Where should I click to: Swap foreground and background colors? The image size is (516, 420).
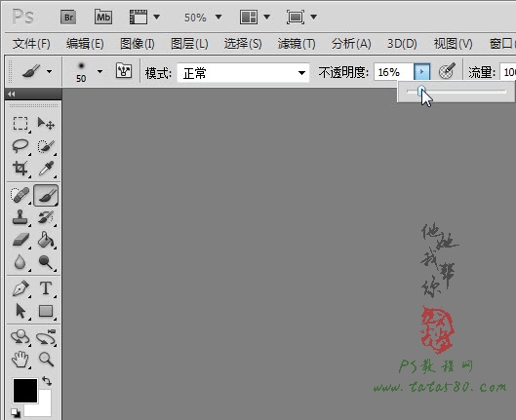click(47, 381)
